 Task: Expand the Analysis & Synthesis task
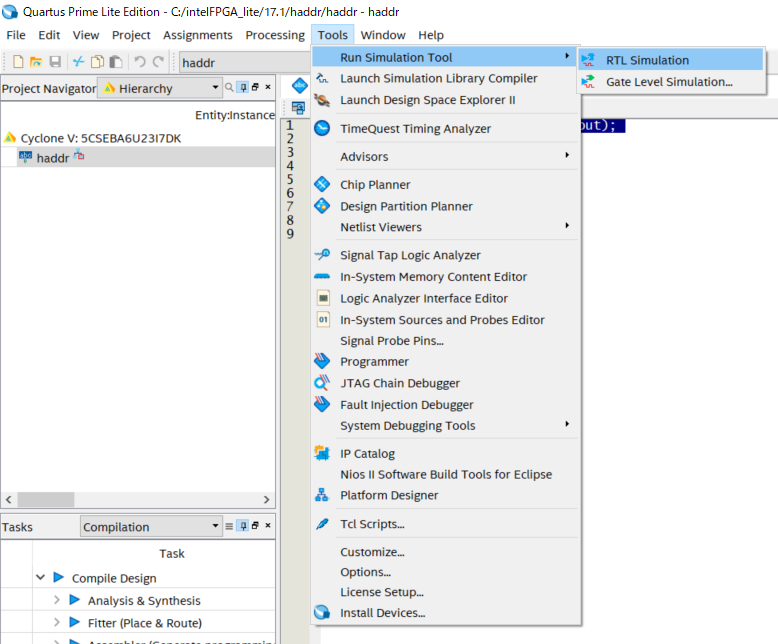[57, 600]
